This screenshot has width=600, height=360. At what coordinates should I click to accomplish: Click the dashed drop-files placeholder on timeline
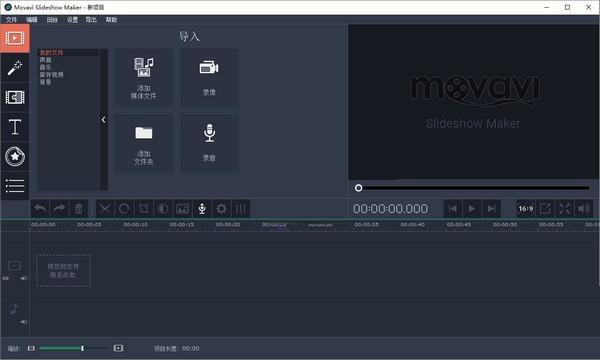pos(64,271)
